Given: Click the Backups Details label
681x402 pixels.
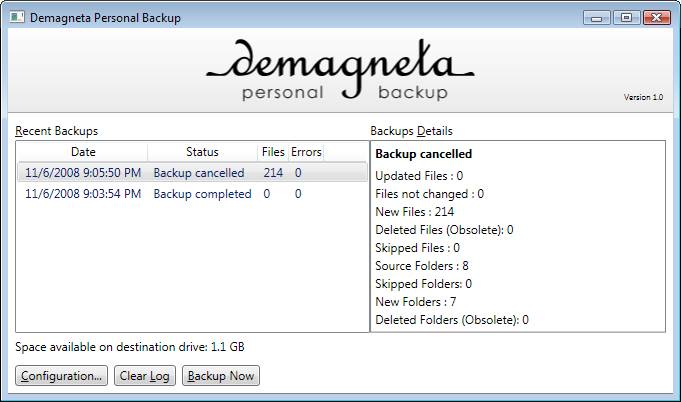Looking at the screenshot, I should coord(411,131).
